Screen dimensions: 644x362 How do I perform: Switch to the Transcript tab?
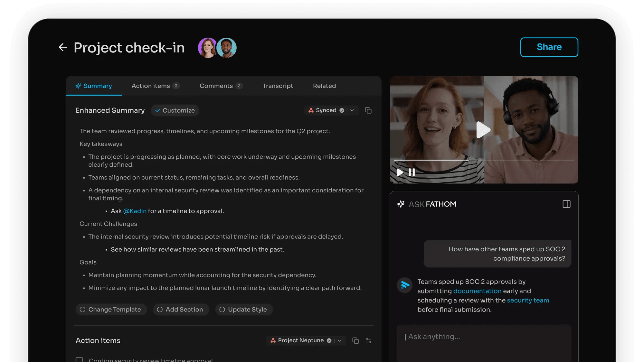(x=278, y=86)
